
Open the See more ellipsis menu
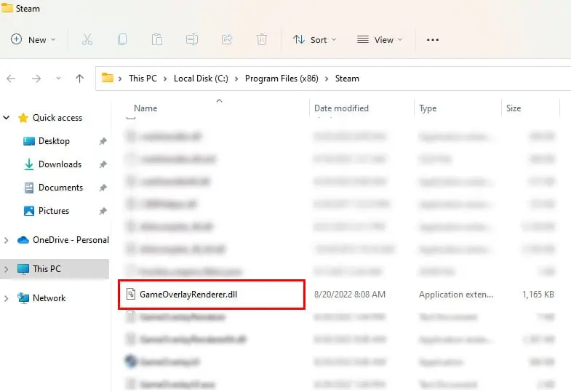coord(433,39)
